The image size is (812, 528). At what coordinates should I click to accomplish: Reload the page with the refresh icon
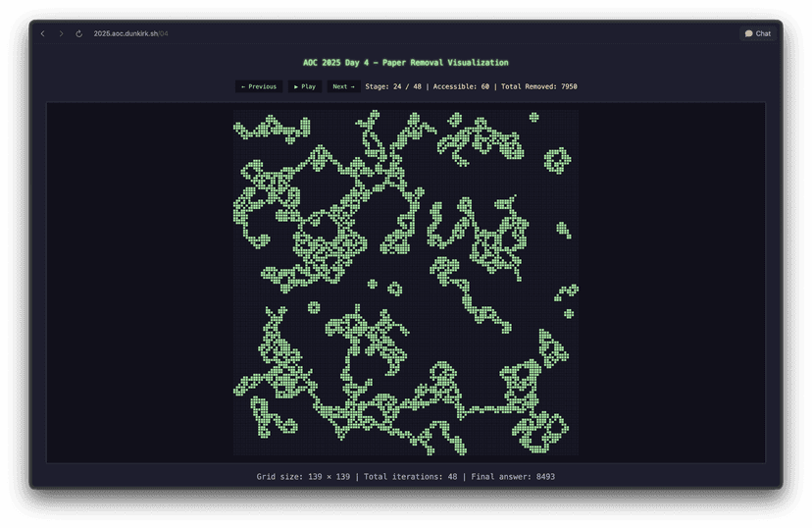click(78, 33)
